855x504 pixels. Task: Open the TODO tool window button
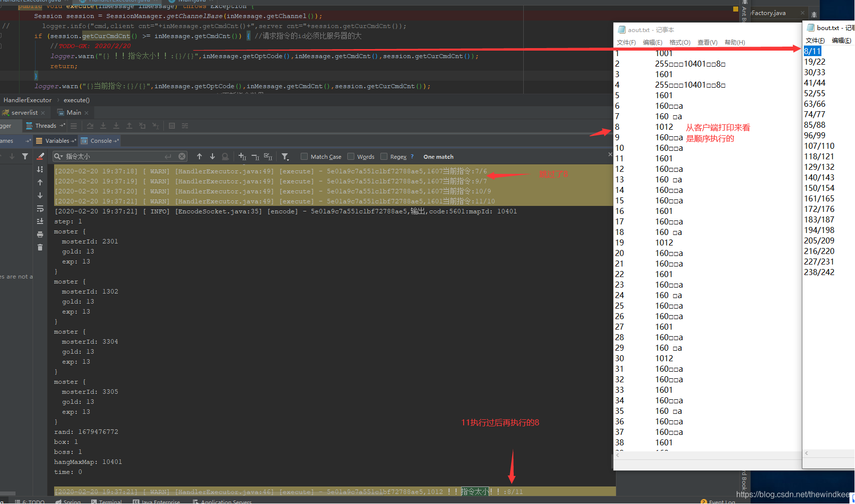[30, 501]
